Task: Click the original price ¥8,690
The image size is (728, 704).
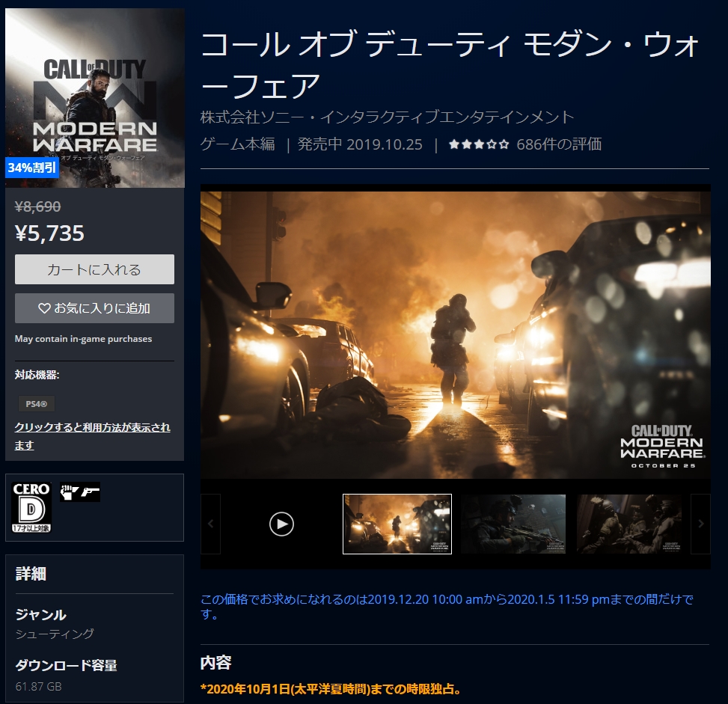Action: coord(37,206)
